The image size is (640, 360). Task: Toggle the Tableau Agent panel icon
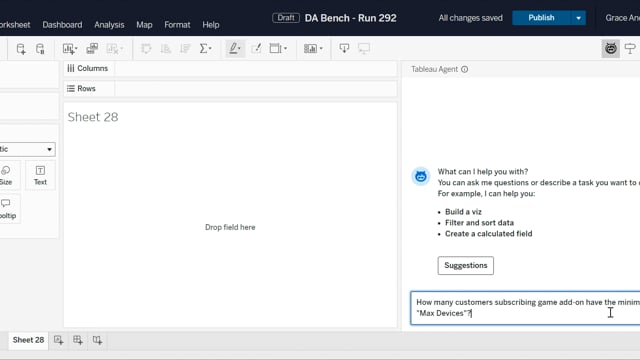pyautogui.click(x=611, y=49)
